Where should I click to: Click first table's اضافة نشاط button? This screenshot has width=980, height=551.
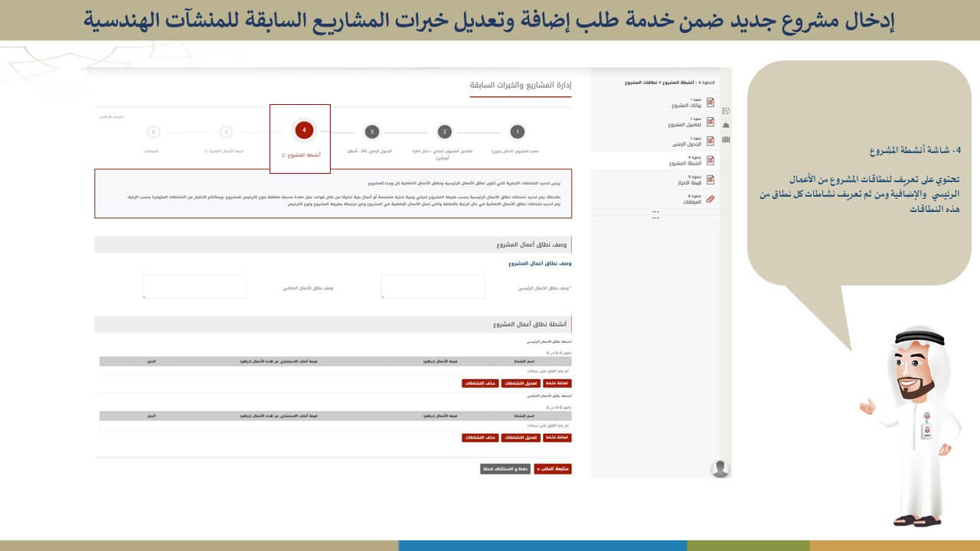tap(557, 383)
